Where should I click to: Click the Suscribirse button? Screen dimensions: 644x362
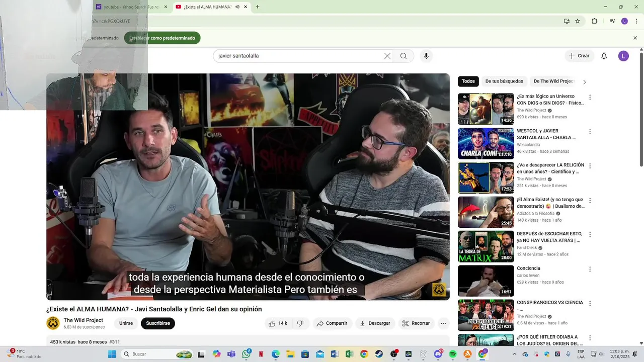pos(158,323)
